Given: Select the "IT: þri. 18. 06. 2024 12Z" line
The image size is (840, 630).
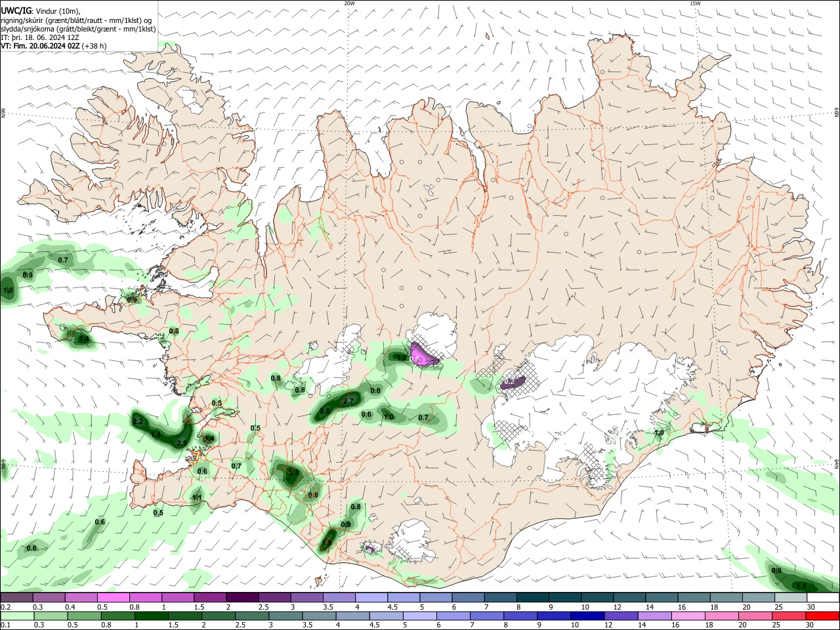Looking at the screenshot, I should 41,37.
